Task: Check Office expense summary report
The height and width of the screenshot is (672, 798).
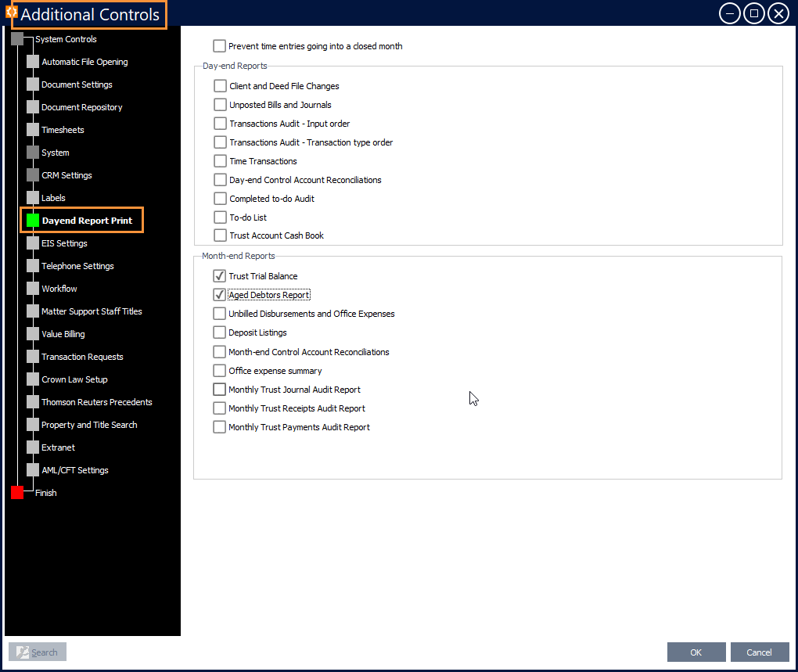Action: [x=219, y=370]
